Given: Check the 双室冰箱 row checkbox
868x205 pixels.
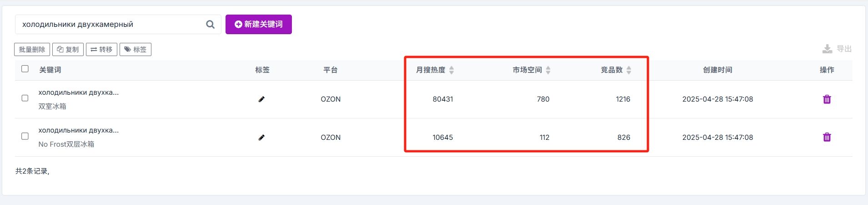Looking at the screenshot, I should tap(25, 98).
